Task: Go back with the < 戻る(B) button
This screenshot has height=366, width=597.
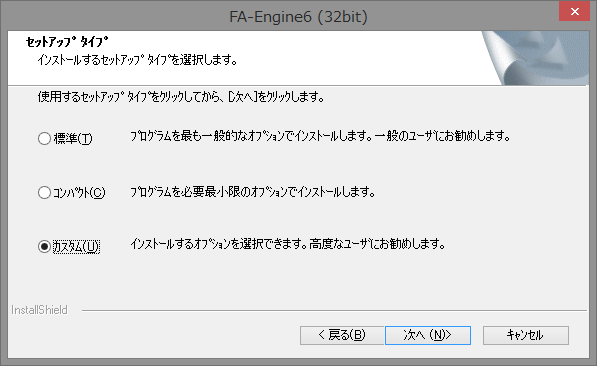Action: pyautogui.click(x=342, y=335)
